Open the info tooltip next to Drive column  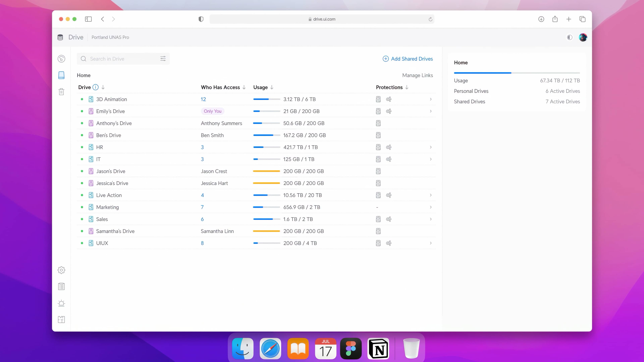tap(95, 87)
